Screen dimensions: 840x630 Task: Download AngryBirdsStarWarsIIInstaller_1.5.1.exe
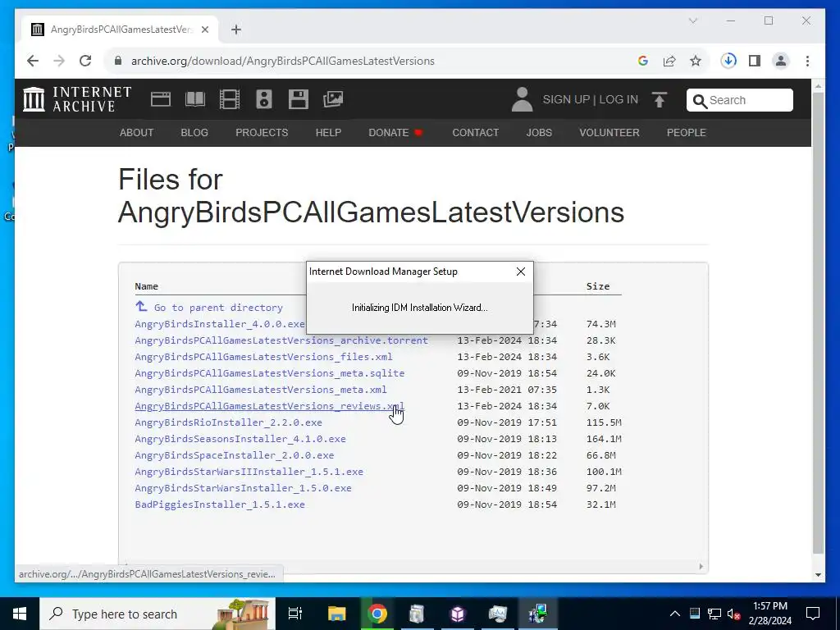(249, 472)
